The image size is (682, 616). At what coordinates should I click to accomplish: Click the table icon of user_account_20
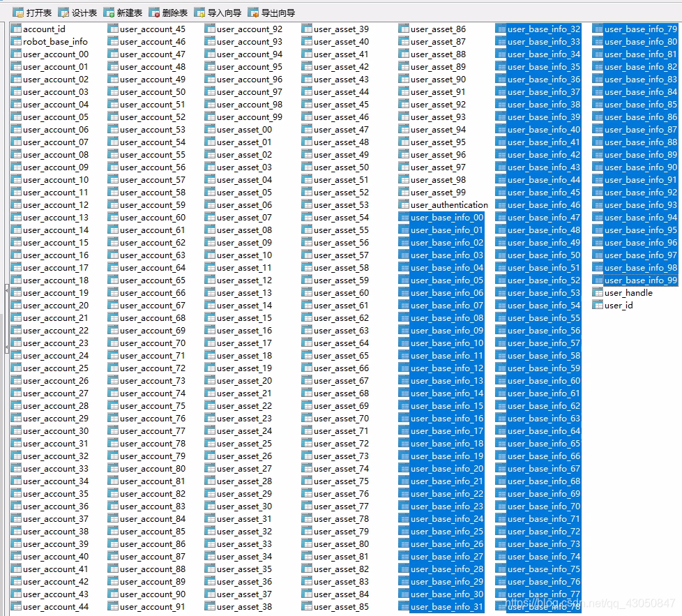(16, 306)
